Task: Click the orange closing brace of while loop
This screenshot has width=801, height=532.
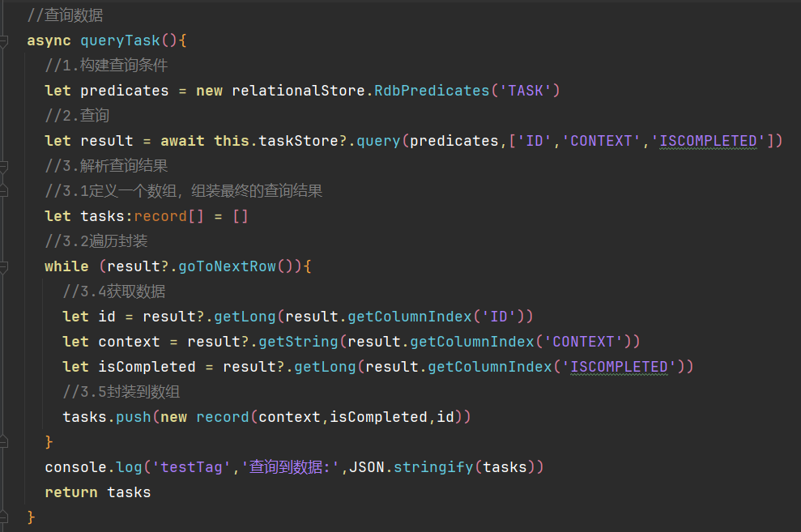Action: [49, 441]
